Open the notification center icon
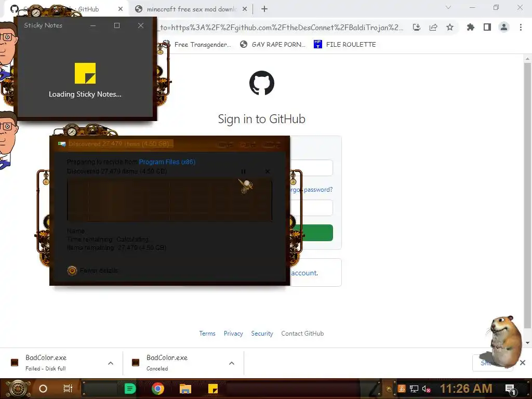 [x=510, y=390]
